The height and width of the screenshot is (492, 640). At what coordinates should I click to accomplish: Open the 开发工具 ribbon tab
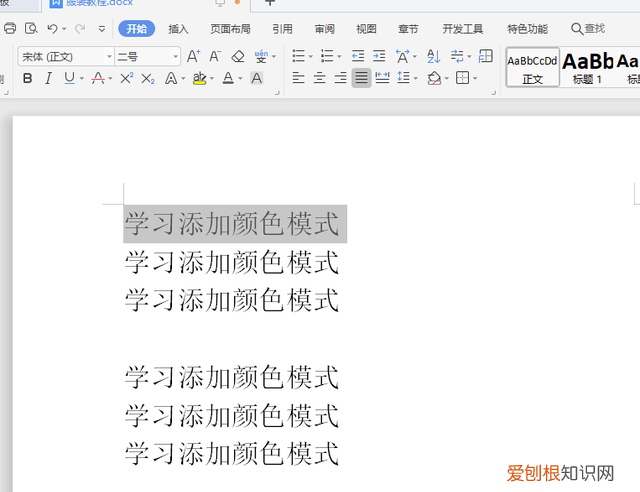click(462, 29)
